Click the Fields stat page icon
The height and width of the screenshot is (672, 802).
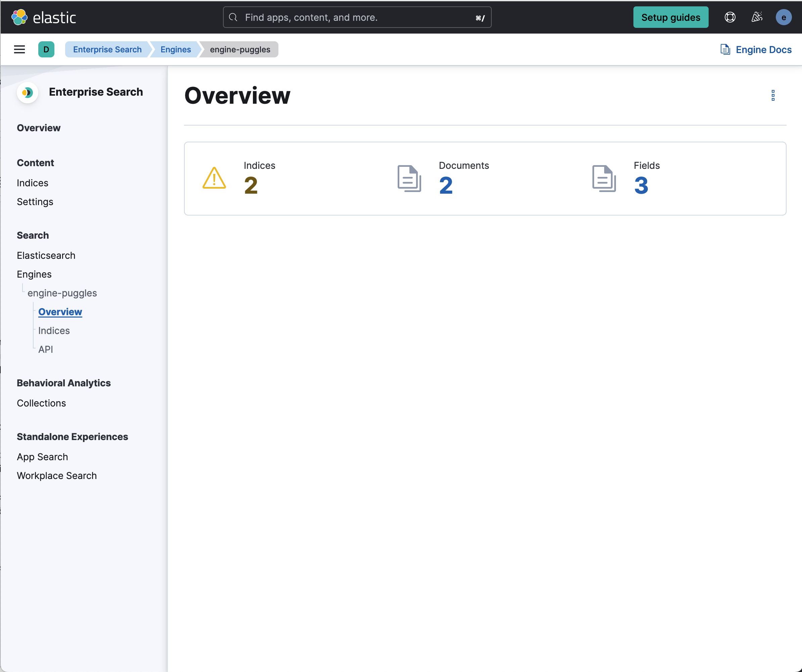[604, 178]
